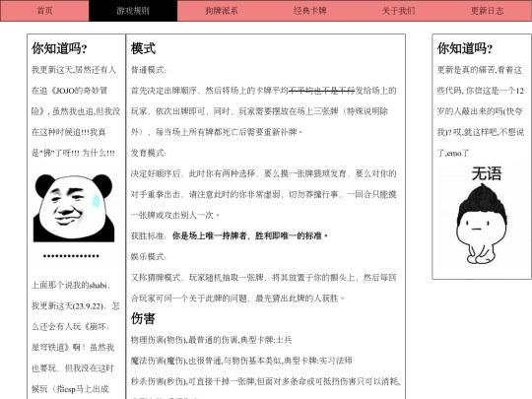
Task: Open the 关于我们 nav tab
Action: point(399,11)
